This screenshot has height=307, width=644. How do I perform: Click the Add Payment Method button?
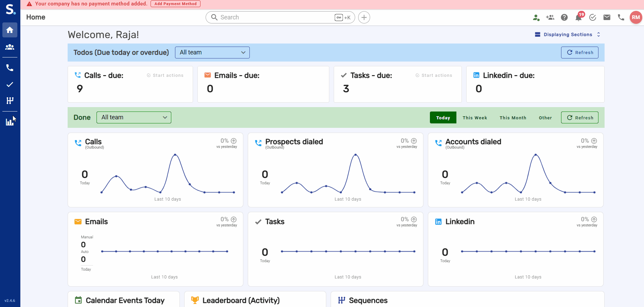(x=175, y=4)
